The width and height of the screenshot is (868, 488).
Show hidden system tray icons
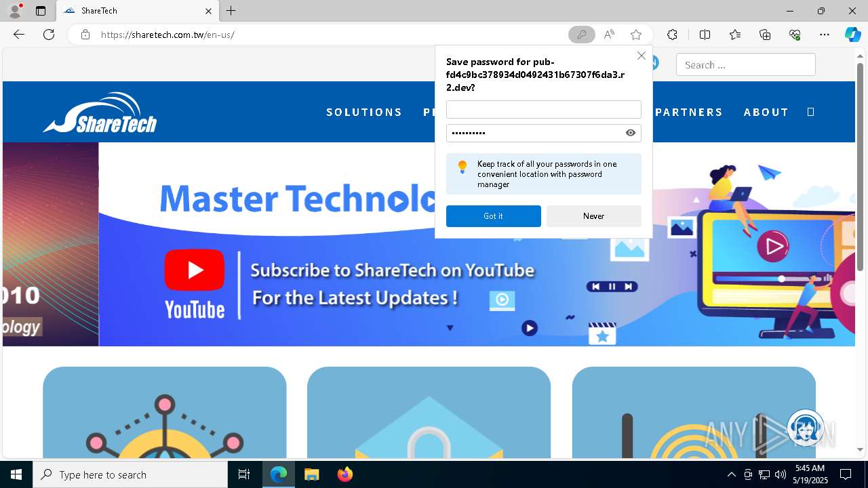point(731,474)
